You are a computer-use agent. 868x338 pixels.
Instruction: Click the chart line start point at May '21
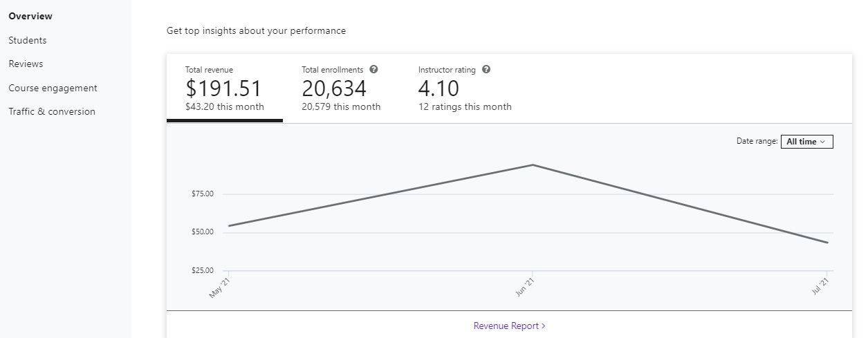click(x=228, y=226)
